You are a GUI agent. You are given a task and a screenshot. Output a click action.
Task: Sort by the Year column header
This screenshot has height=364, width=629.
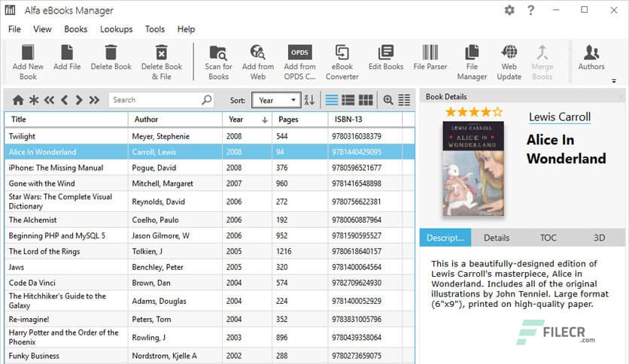(247, 120)
